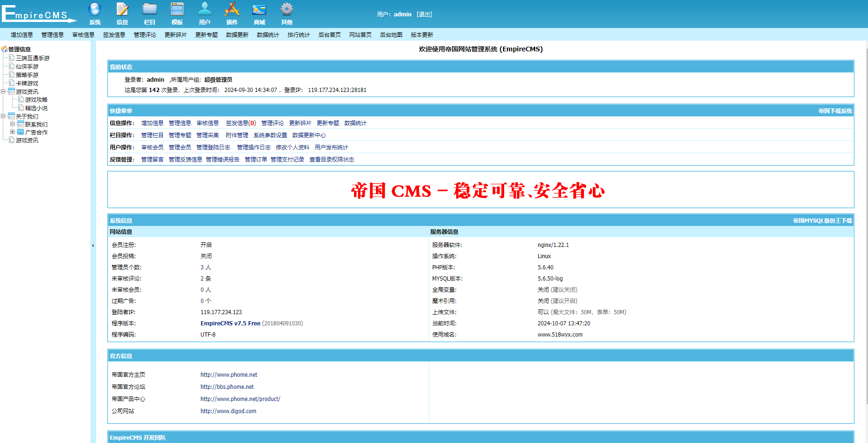Select 三端互通手游 in the tree
868x443 pixels.
33,58
